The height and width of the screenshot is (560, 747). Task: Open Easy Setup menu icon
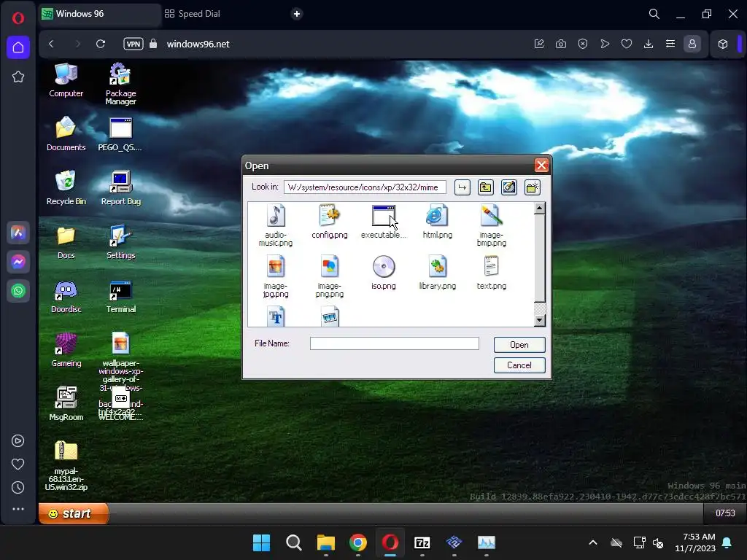tap(670, 44)
